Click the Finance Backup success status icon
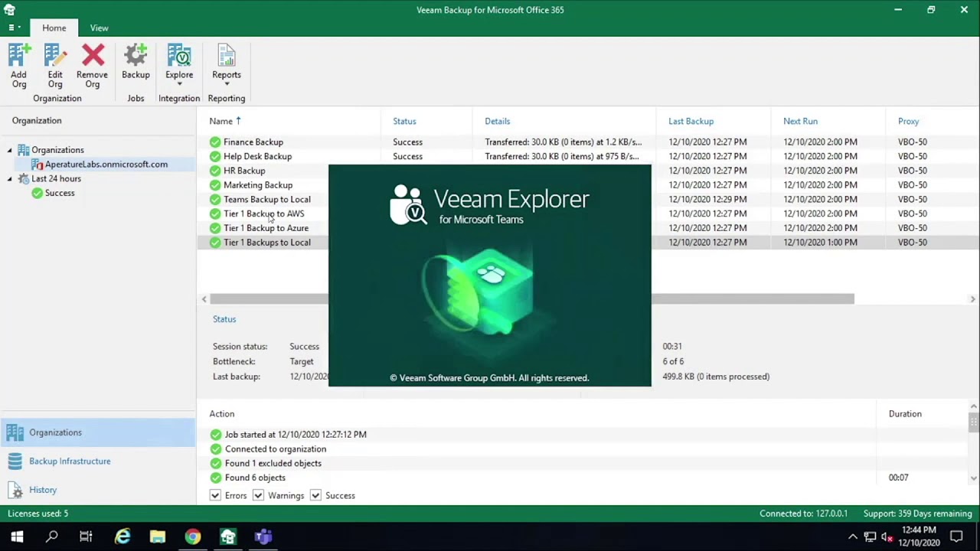Viewport: 980px width, 551px height. 215,142
